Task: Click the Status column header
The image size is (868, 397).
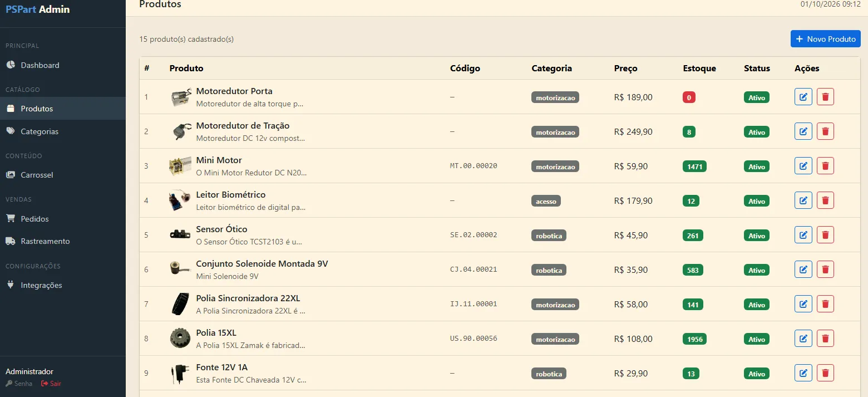Action: click(757, 68)
